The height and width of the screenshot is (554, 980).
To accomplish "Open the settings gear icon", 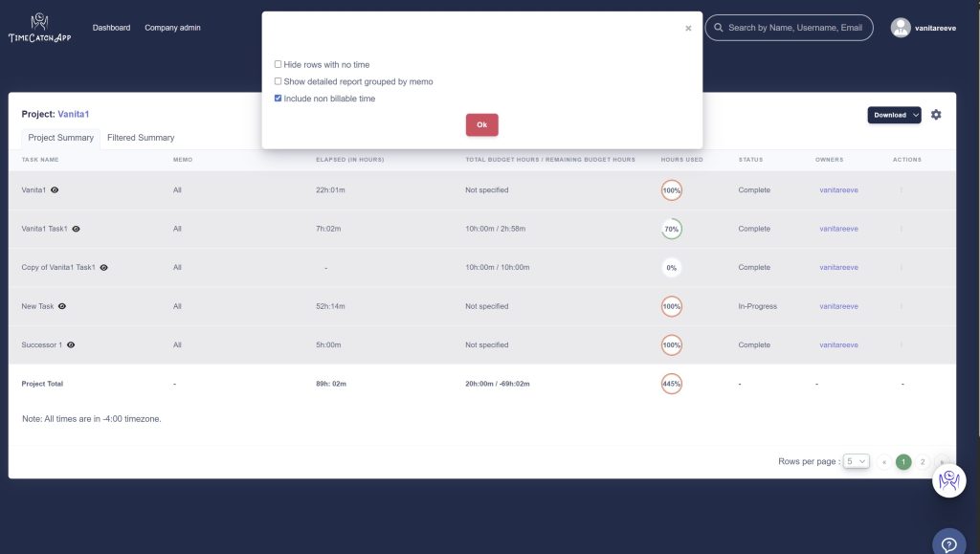I will pos(936,115).
